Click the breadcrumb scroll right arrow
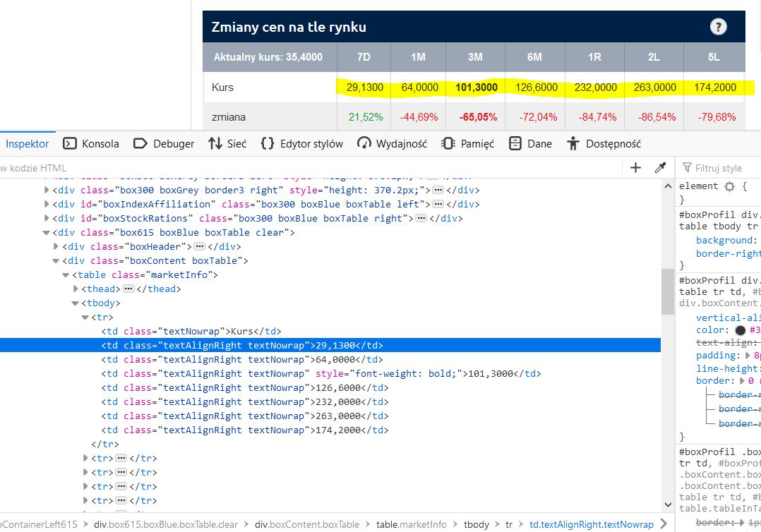The width and height of the screenshot is (761, 532). [664, 524]
